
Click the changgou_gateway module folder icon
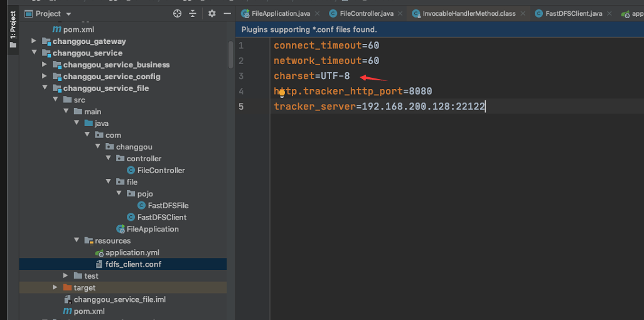coord(46,41)
